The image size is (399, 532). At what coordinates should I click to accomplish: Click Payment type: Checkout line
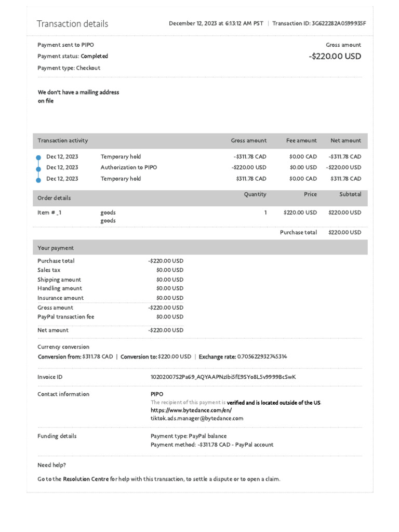click(69, 68)
